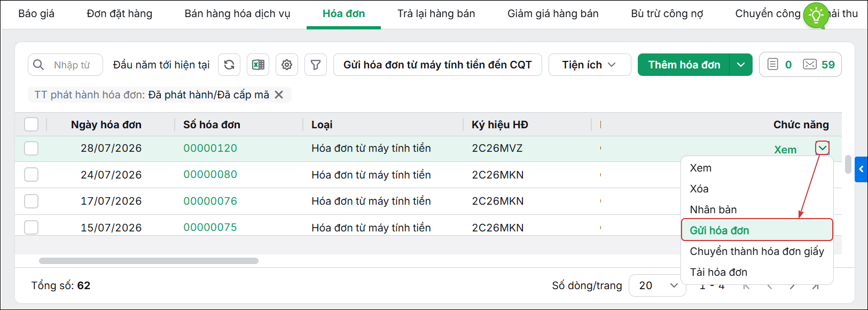Expand the blue side panel arrow
The image size is (868, 310).
coord(861,169)
